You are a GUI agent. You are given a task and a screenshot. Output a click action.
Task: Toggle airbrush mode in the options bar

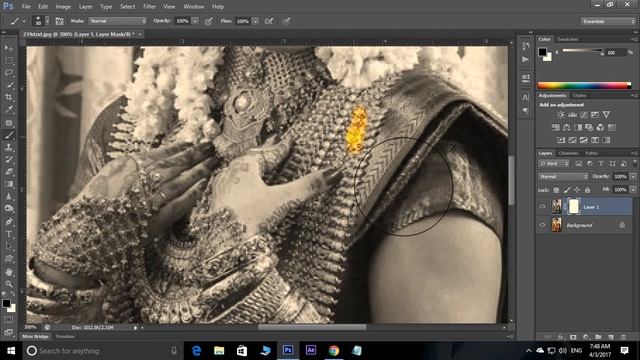click(269, 21)
